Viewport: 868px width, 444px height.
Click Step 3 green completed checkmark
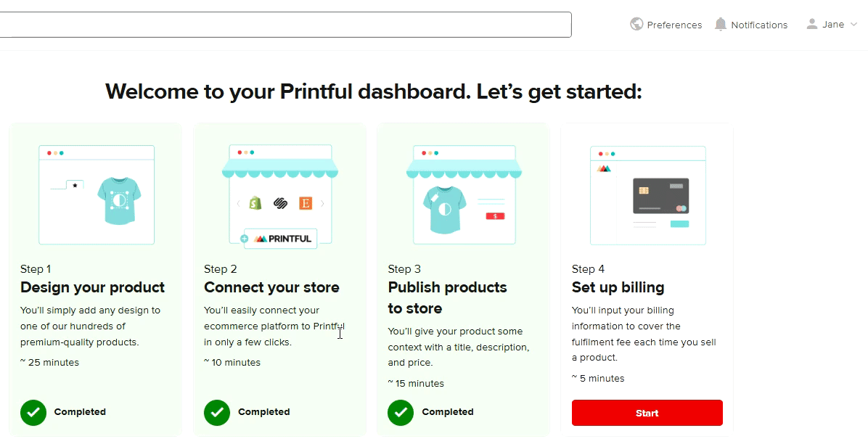401,413
